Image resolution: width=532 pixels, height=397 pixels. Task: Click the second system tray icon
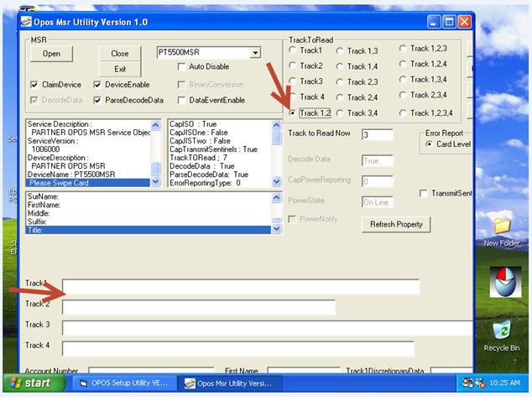(x=480, y=383)
